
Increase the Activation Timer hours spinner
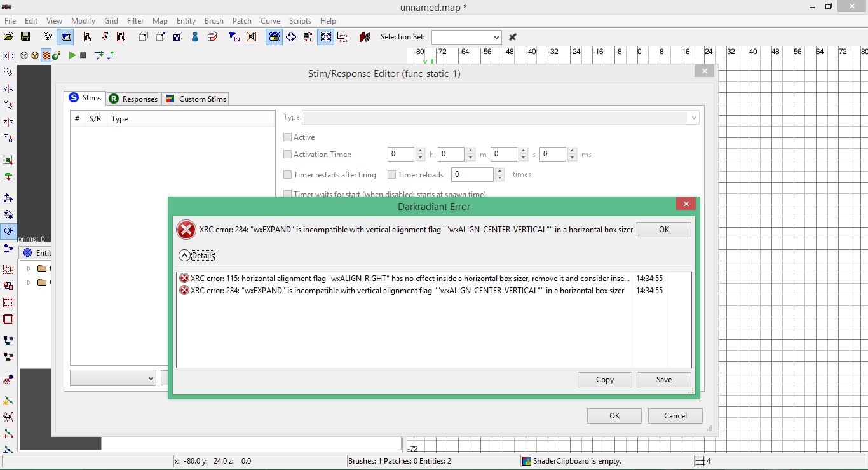point(420,151)
